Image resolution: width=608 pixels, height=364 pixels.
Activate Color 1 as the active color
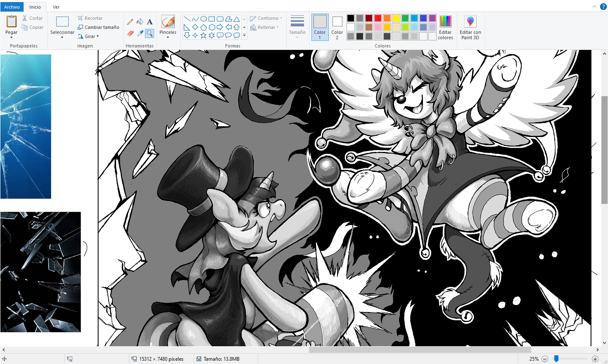320,28
